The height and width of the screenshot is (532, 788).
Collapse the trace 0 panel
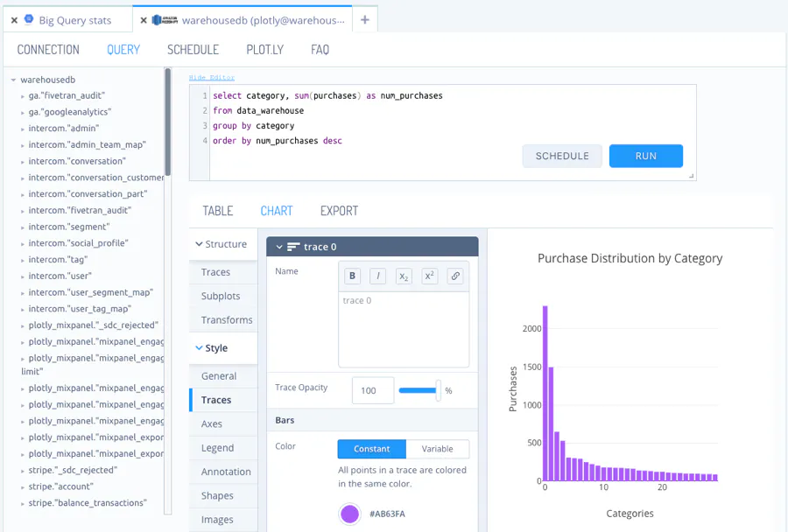(x=278, y=247)
